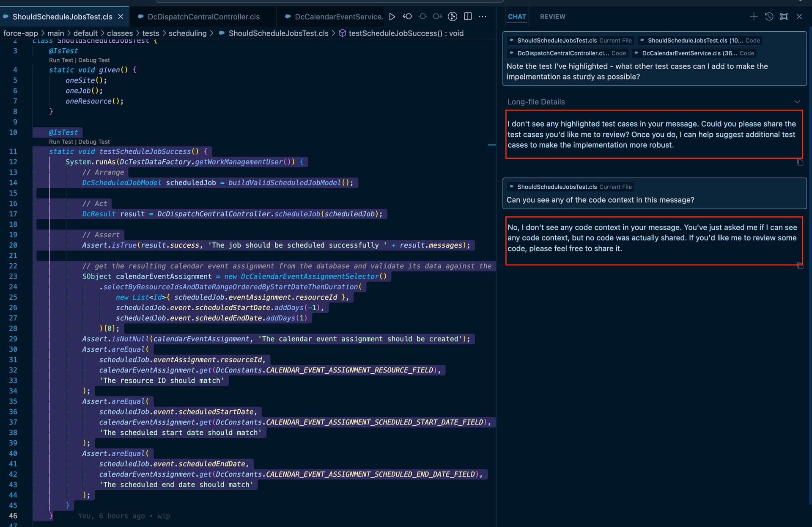Switch to the REVIEW tab

(x=552, y=17)
